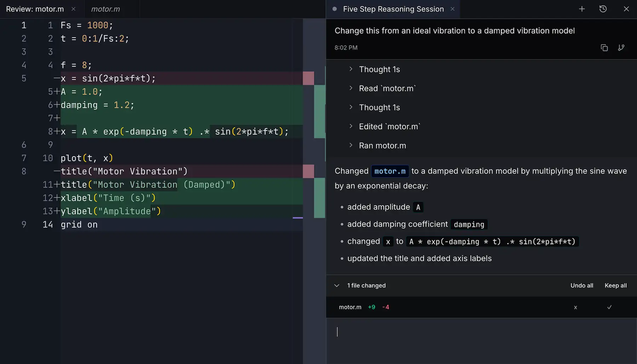Image resolution: width=637 pixels, height=364 pixels.
Task: Click Keep all changes button
Action: (x=615, y=285)
